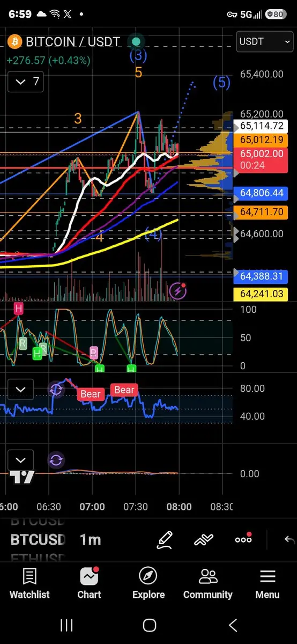Screen dimensions: 297x644
Task: Open the TradingView logo watermark
Action: (22, 477)
